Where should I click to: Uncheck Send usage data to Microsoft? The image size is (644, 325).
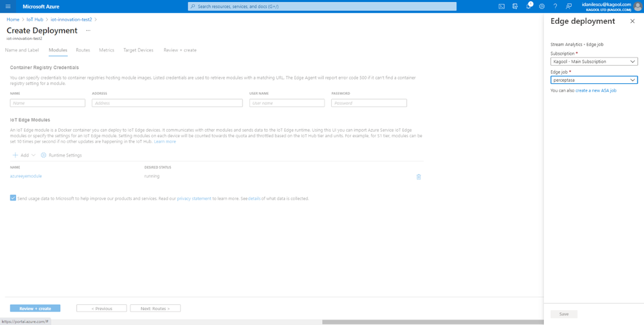click(13, 198)
